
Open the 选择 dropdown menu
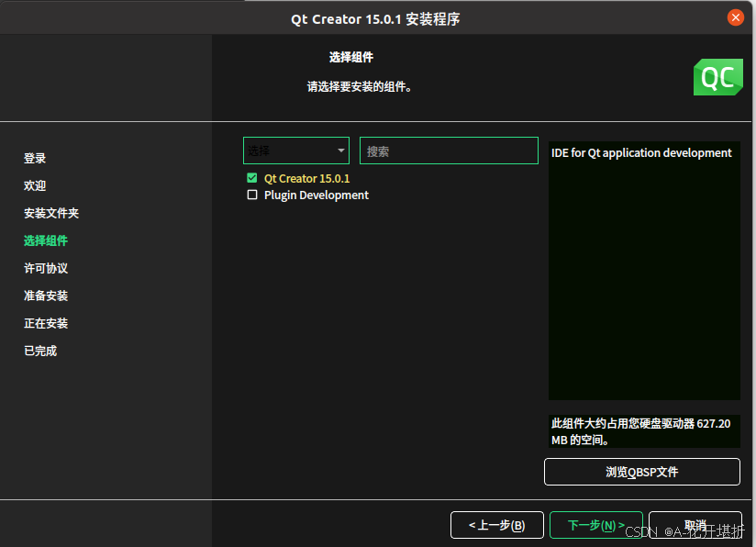click(296, 151)
